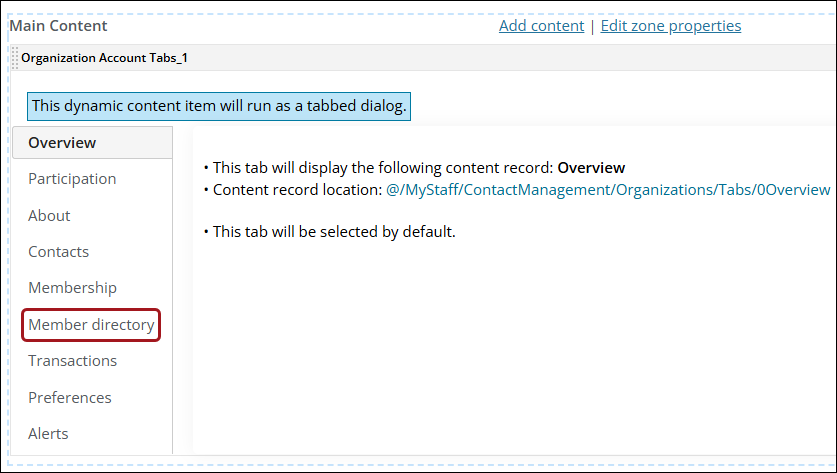Open the Add content link

541,26
